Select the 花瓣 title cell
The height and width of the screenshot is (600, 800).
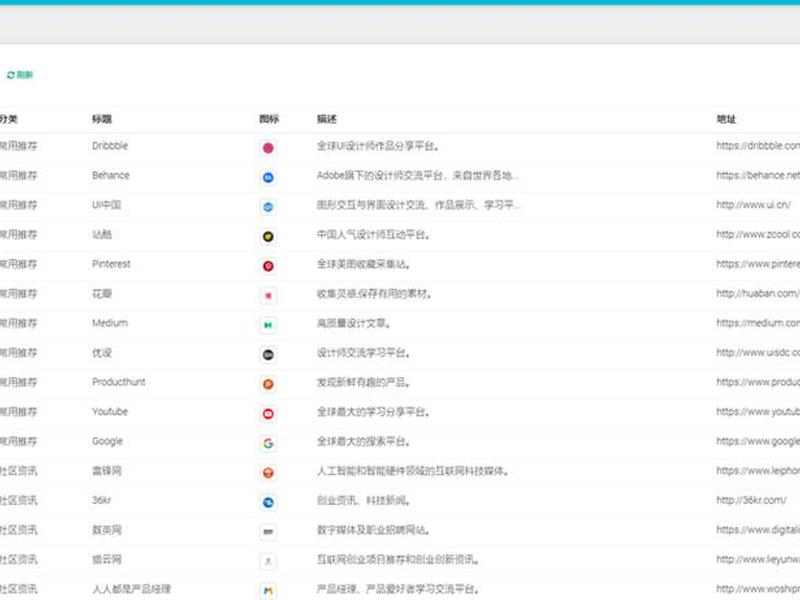click(102, 293)
